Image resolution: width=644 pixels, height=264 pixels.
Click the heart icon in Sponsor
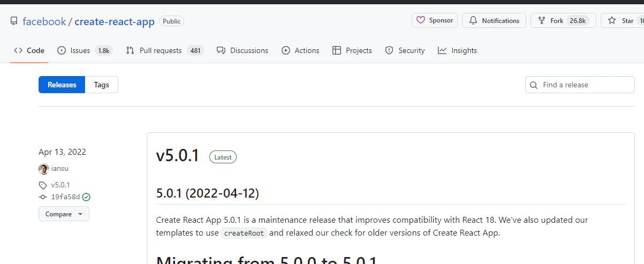[421, 20]
